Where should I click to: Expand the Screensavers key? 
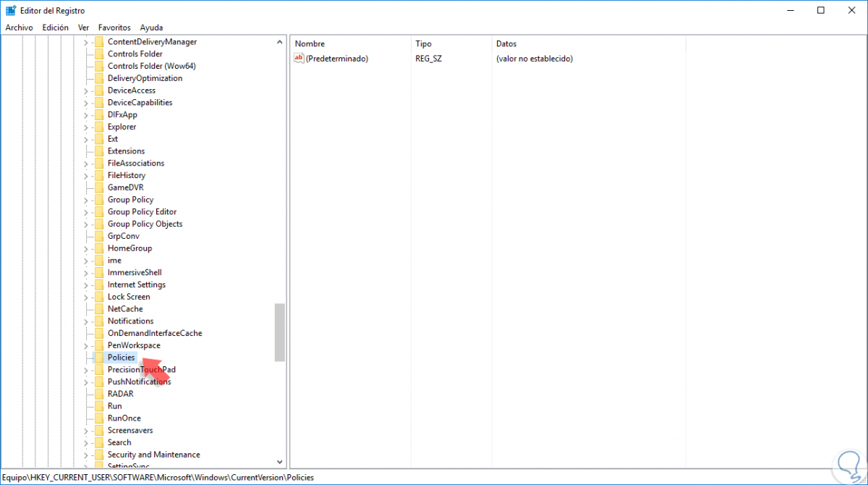[85, 431]
